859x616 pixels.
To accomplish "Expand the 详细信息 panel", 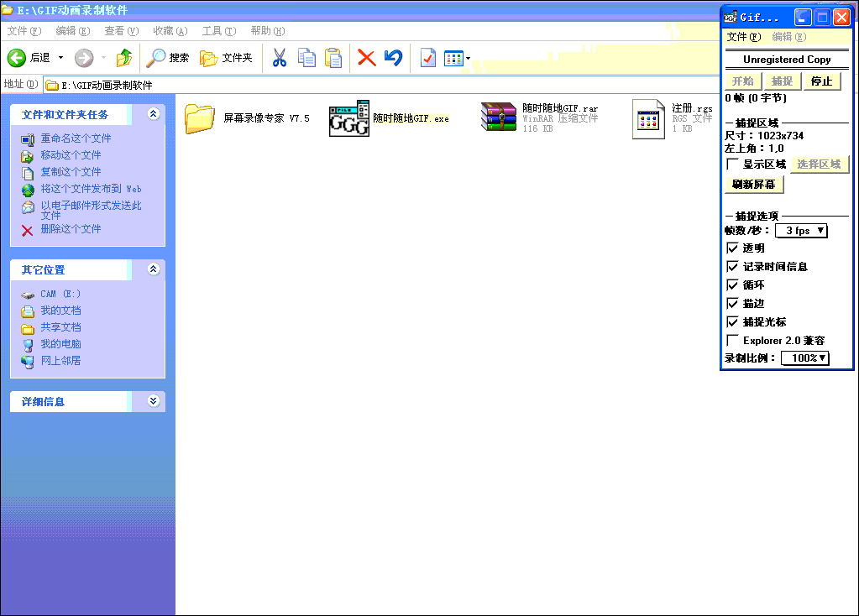I will coord(154,401).
